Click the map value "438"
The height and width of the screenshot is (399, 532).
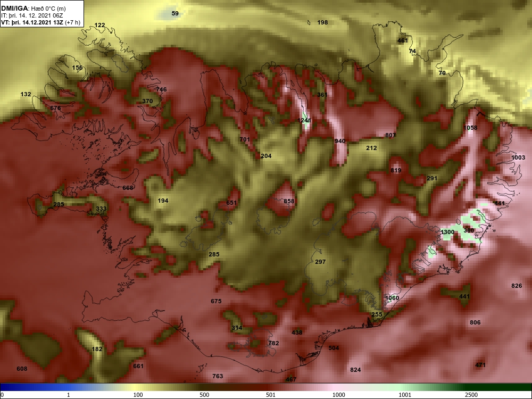[297, 333]
